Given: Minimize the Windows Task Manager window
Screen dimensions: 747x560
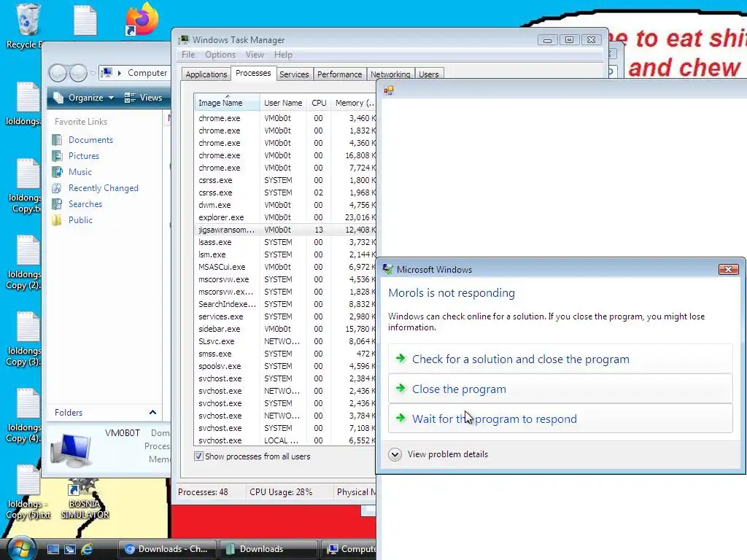Looking at the screenshot, I should pos(547,40).
